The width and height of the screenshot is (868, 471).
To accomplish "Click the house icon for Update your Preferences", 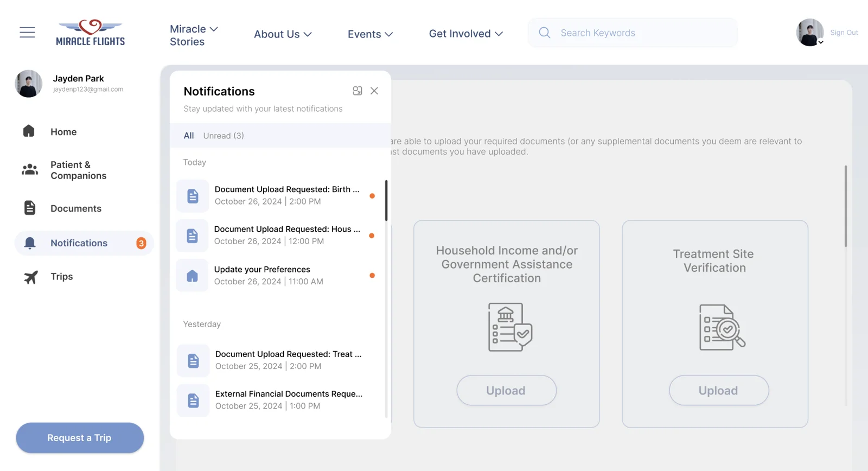I will [192, 276].
